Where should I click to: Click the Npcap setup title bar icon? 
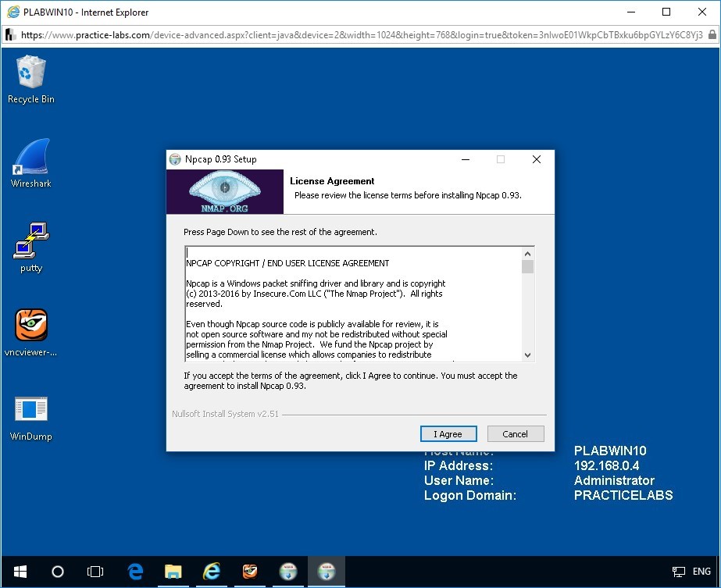tap(175, 159)
